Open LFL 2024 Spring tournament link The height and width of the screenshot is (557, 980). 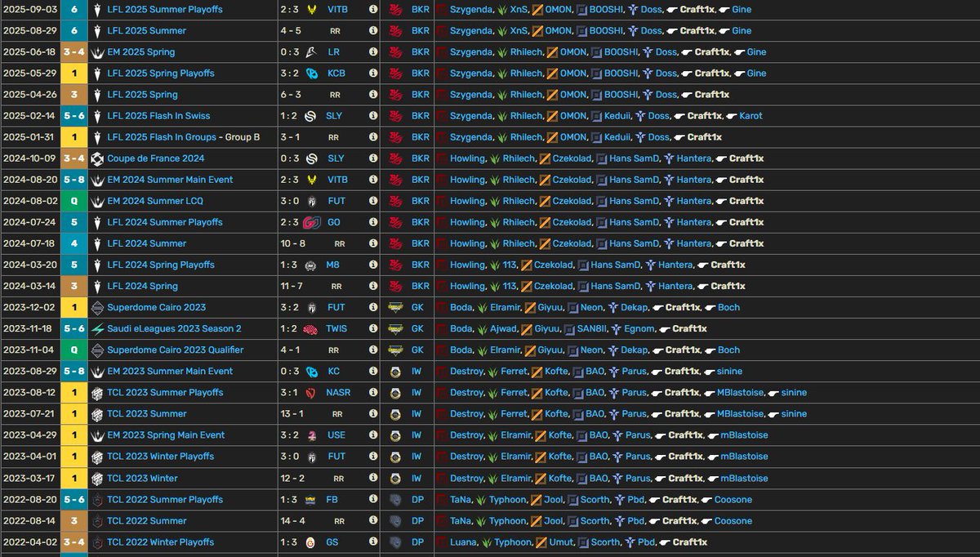pyautogui.click(x=143, y=286)
